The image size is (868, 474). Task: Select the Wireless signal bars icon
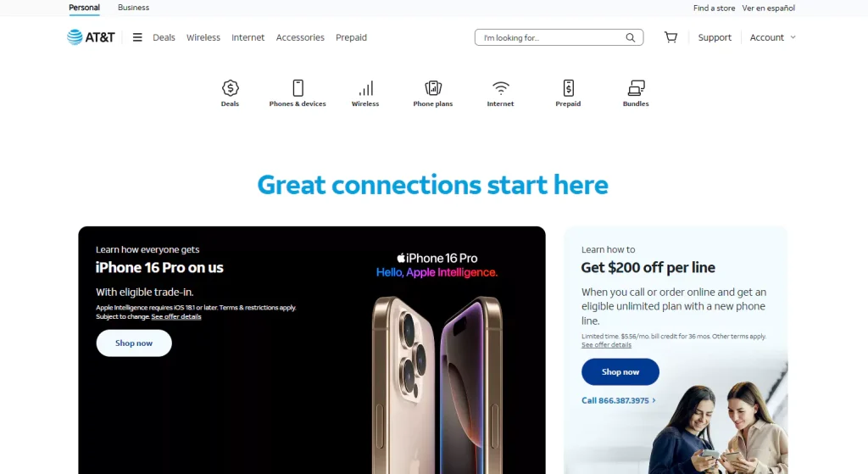tap(365, 88)
